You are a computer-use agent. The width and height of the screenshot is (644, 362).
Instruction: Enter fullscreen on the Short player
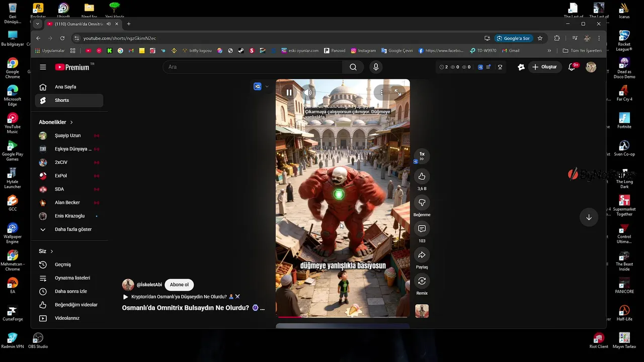point(398,93)
